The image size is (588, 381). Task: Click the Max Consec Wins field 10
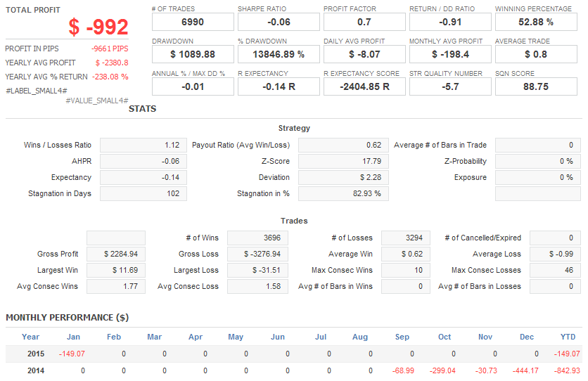tap(406, 270)
